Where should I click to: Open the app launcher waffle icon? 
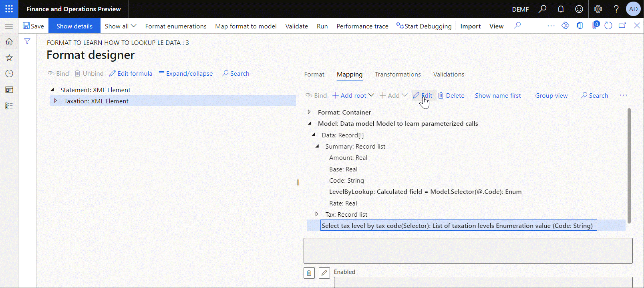(9, 9)
